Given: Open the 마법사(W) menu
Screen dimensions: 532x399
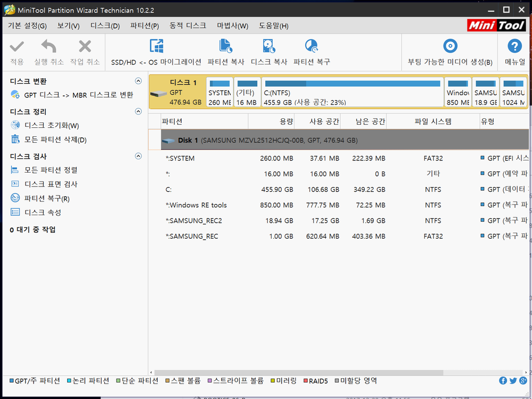Looking at the screenshot, I should [232, 26].
